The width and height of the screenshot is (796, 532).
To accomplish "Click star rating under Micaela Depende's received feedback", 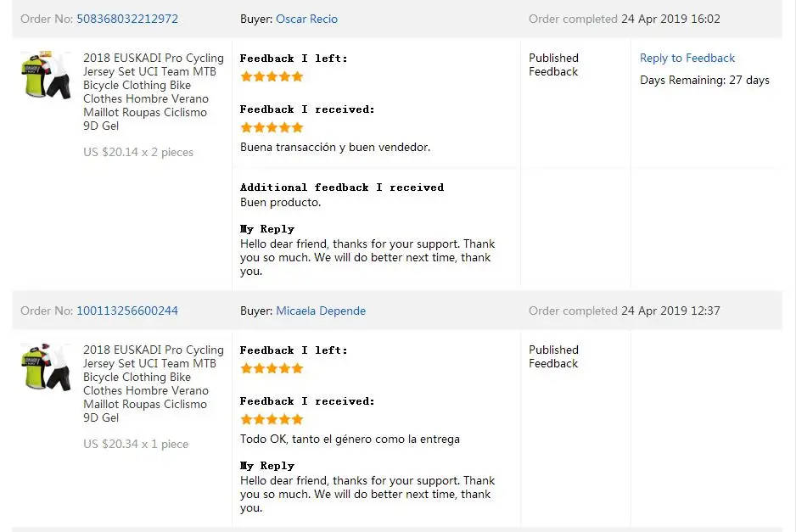I will click(x=272, y=419).
